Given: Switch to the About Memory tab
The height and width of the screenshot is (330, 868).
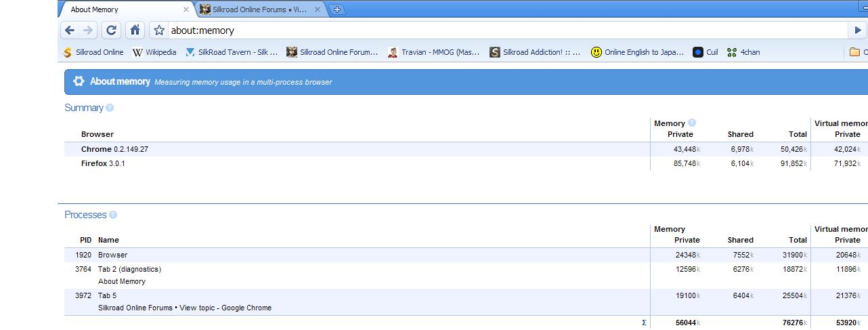Looking at the screenshot, I should pyautogui.click(x=125, y=9).
